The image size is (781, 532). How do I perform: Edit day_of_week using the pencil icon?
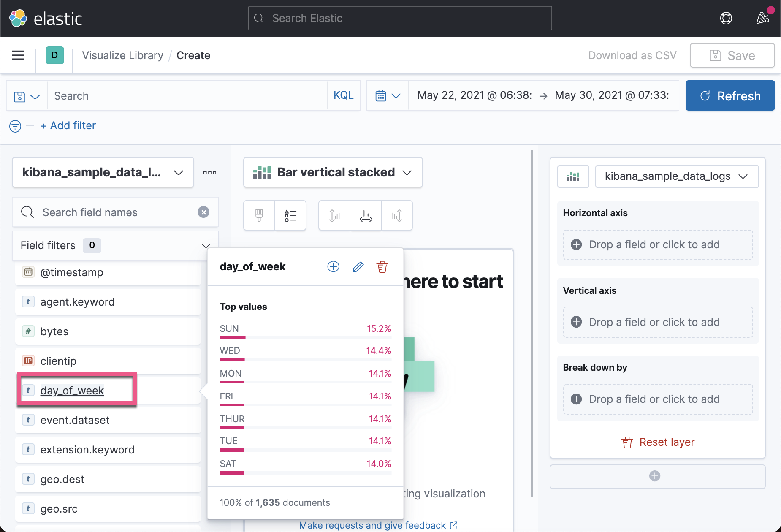(358, 266)
